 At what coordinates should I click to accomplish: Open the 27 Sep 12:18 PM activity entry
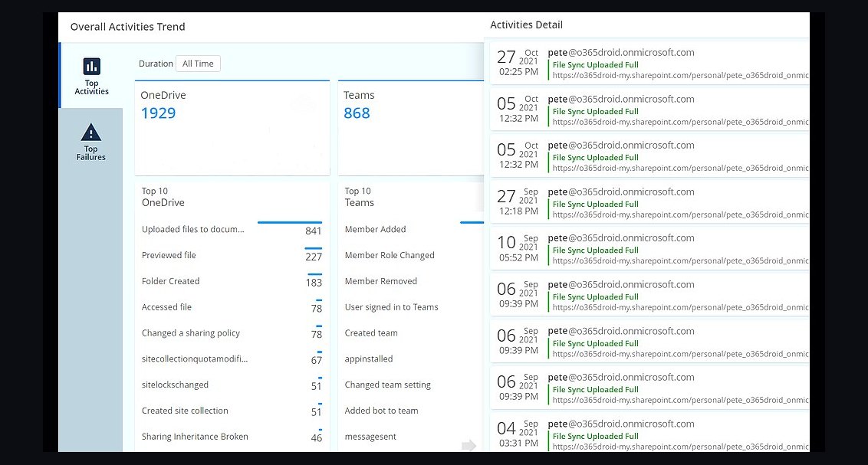point(650,203)
